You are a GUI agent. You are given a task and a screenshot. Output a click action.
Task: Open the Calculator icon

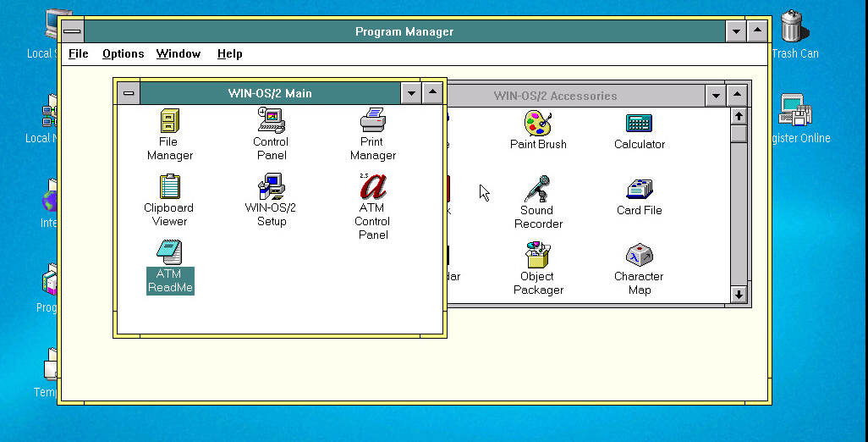(x=639, y=124)
